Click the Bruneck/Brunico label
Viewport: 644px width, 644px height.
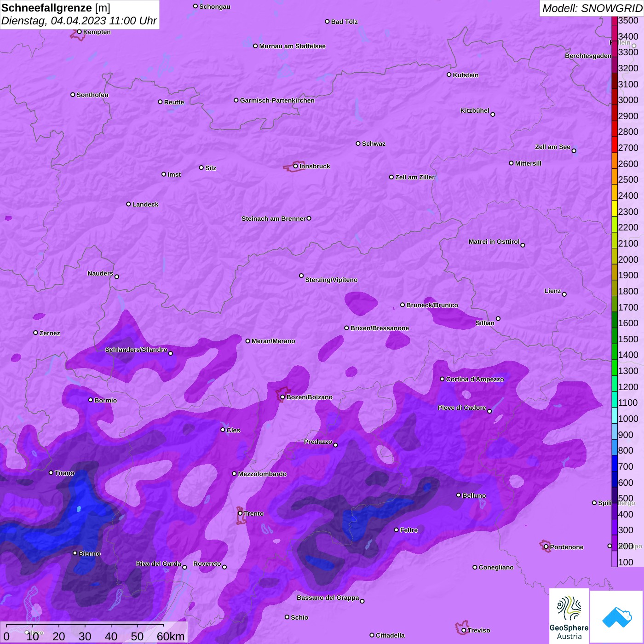point(432,305)
